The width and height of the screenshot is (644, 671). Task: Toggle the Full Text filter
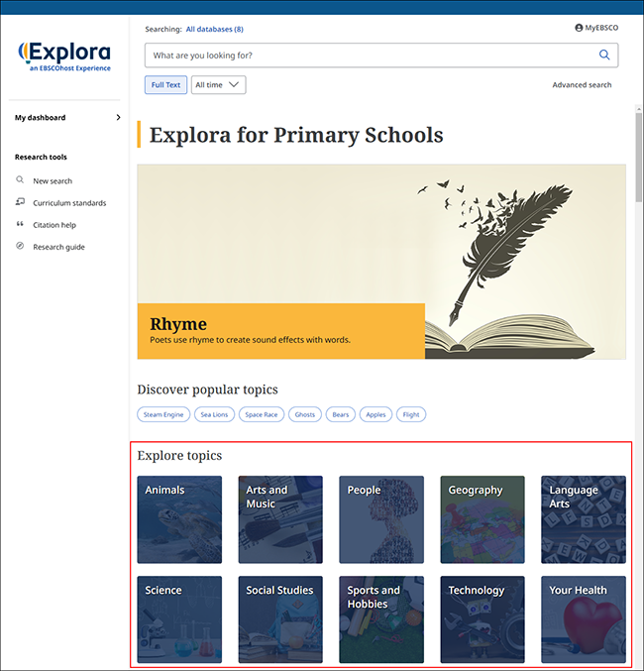pyautogui.click(x=165, y=84)
